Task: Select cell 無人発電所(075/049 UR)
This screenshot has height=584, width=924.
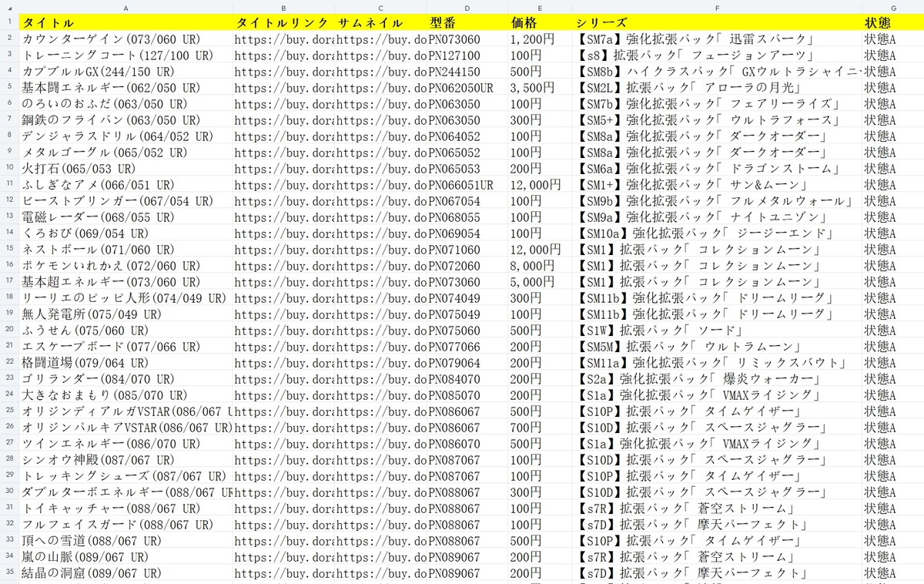Action: [x=126, y=314]
